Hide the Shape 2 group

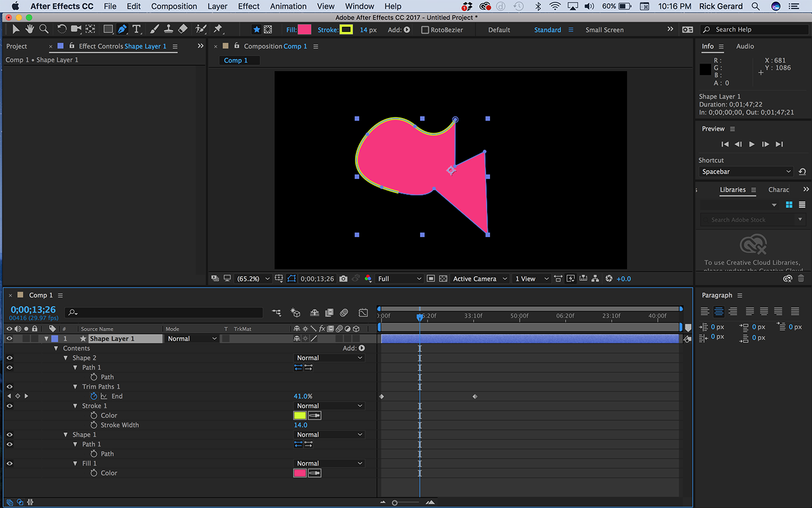(x=9, y=357)
